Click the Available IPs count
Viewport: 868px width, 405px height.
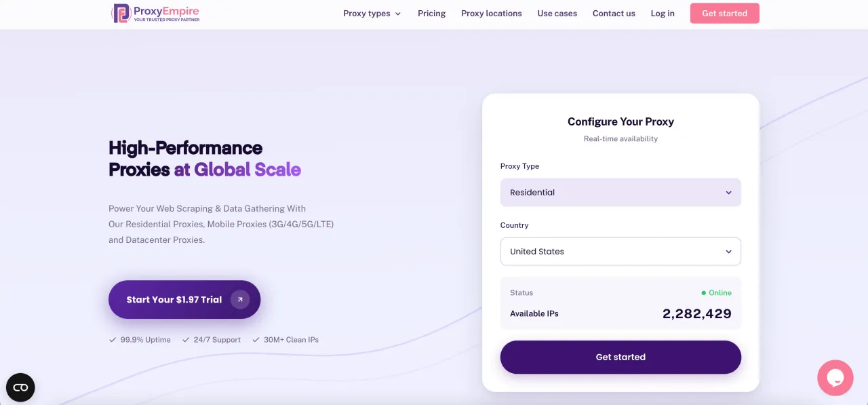pyautogui.click(x=696, y=313)
